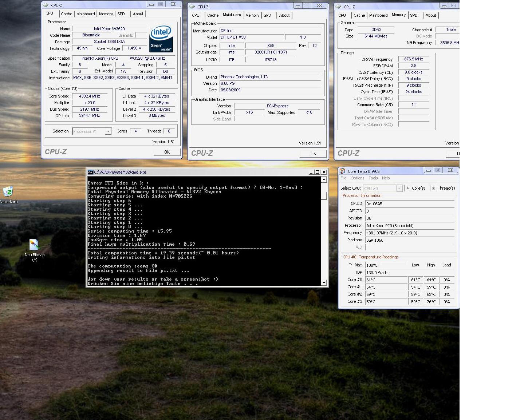The width and height of the screenshot is (532, 420).
Task: Open the Options menu in Core Temp
Action: 358,178
